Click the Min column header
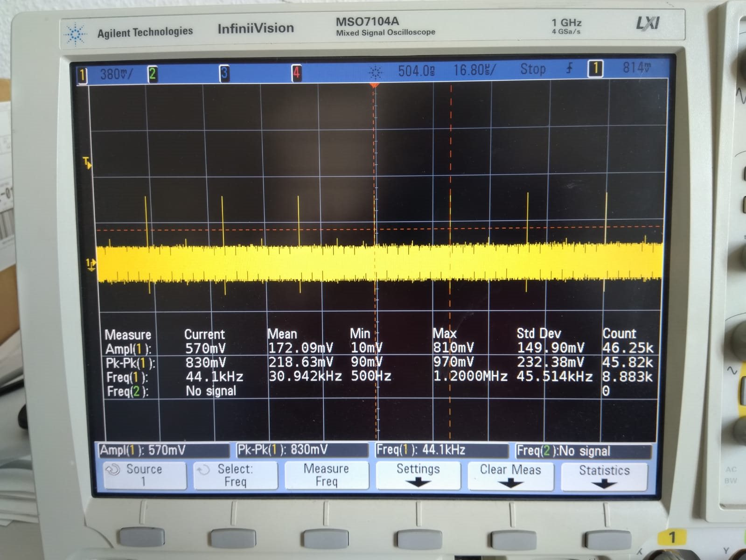 pyautogui.click(x=360, y=333)
